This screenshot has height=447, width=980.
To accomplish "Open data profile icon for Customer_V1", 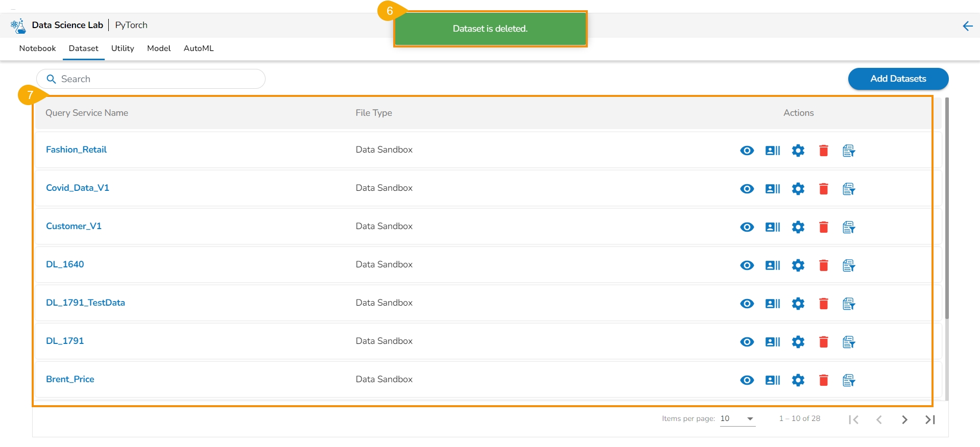I will (x=772, y=227).
